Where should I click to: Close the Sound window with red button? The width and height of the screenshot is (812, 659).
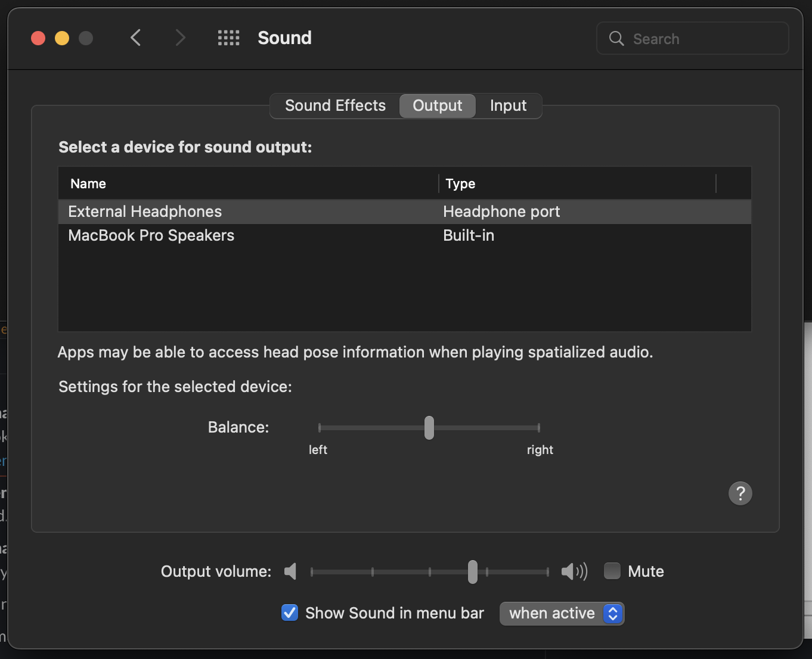coord(38,38)
